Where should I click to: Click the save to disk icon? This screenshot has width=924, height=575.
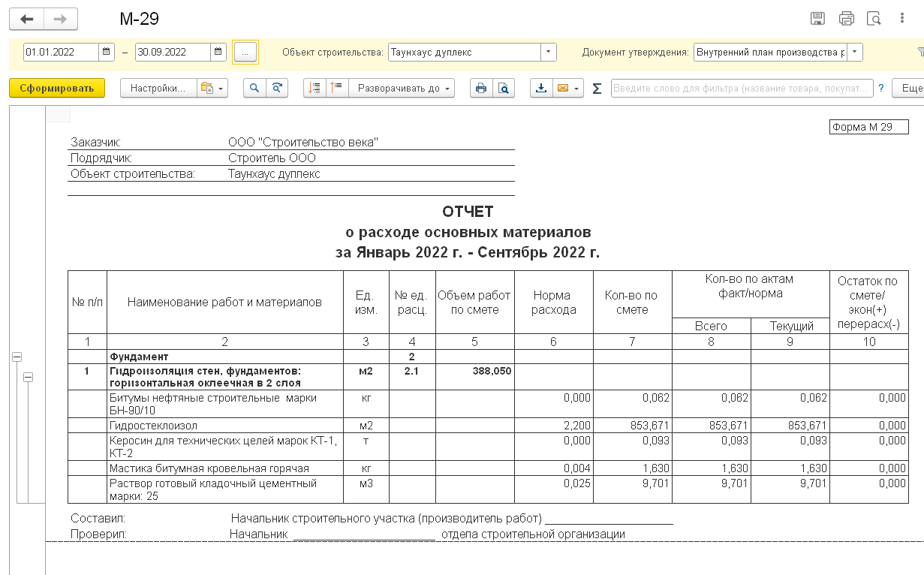click(x=818, y=20)
